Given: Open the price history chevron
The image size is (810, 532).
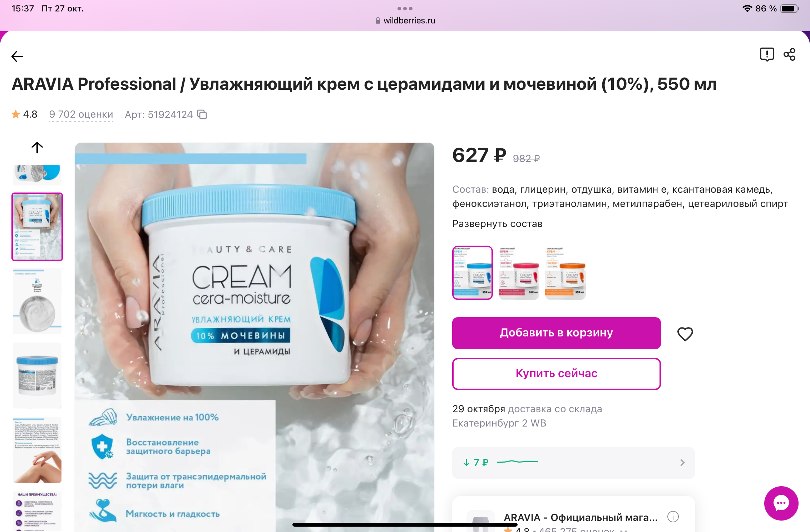Looking at the screenshot, I should (x=682, y=463).
